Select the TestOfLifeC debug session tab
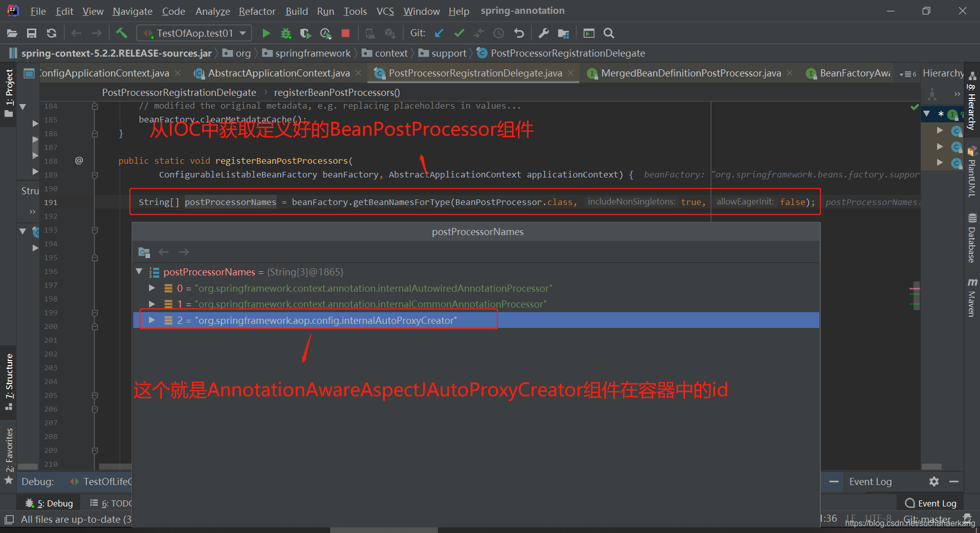This screenshot has height=533, width=980. [x=101, y=481]
